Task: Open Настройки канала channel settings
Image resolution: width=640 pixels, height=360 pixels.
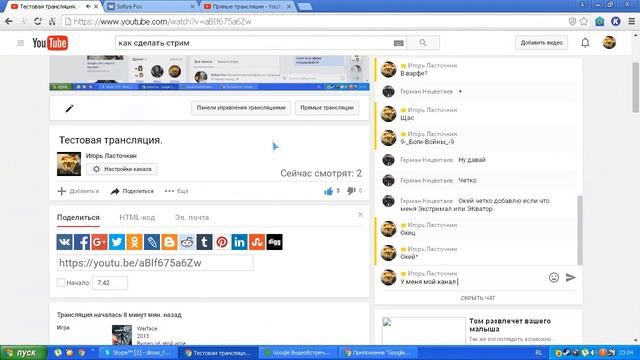Action: (x=122, y=169)
